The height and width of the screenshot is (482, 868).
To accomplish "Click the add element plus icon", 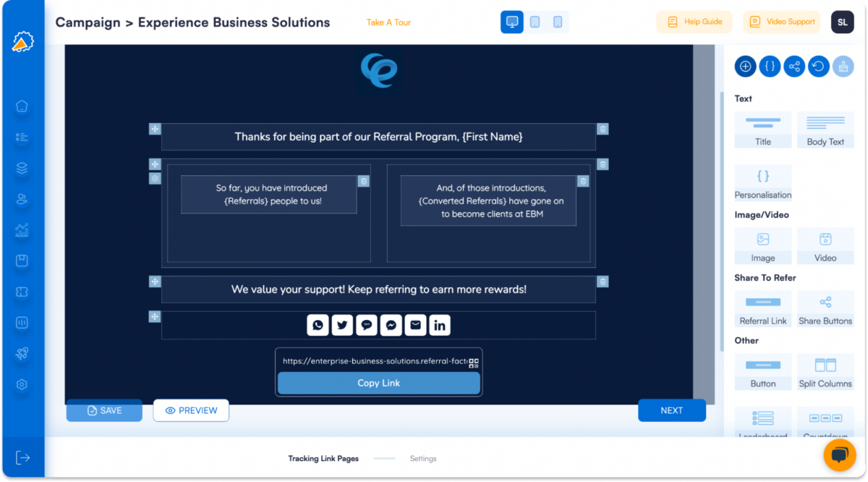I will (745, 66).
